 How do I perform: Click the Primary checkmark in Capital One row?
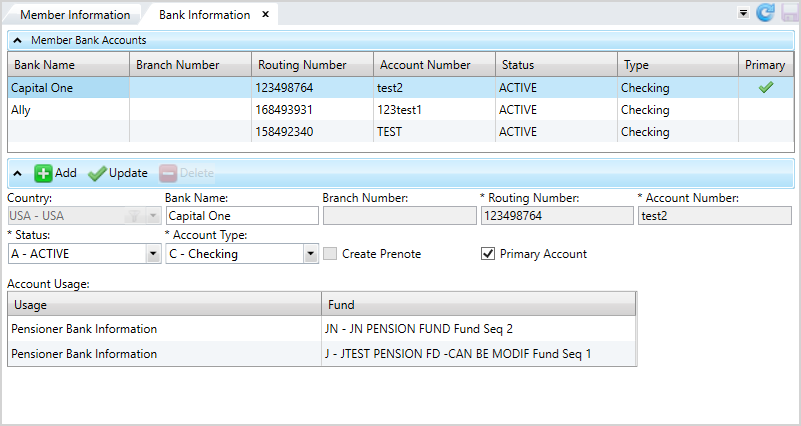[x=766, y=88]
